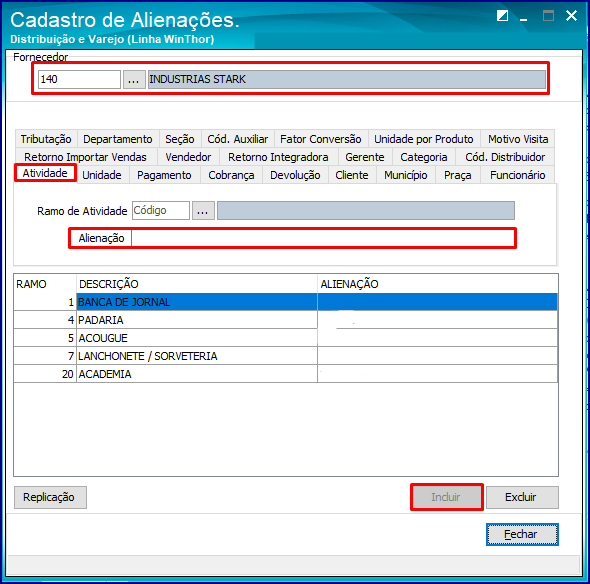Open the Cód. Distribuidor tab

point(505,157)
